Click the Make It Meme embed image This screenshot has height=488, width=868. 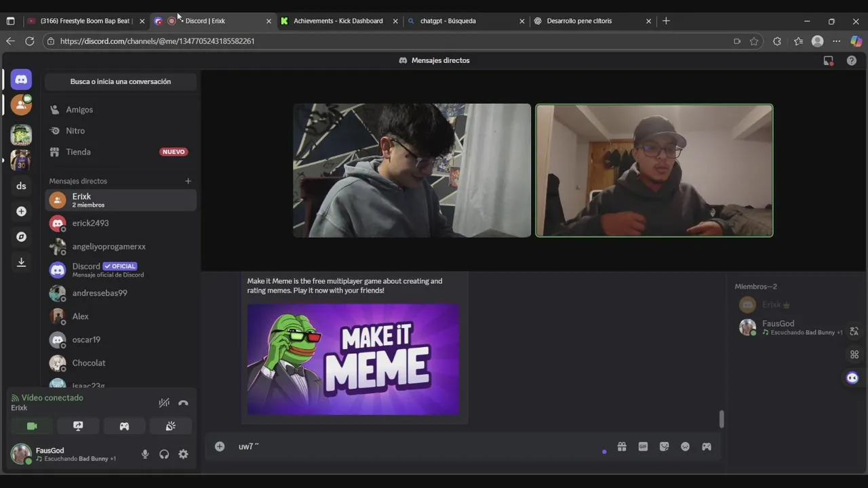(353, 359)
